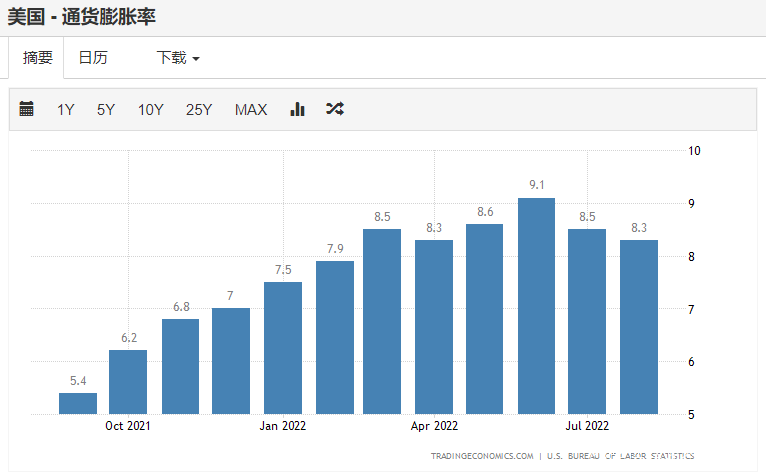Click the 7.5 bar for Jan 2022

click(x=283, y=348)
